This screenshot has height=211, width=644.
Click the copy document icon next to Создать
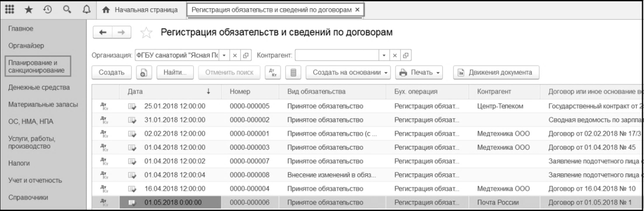point(144,72)
